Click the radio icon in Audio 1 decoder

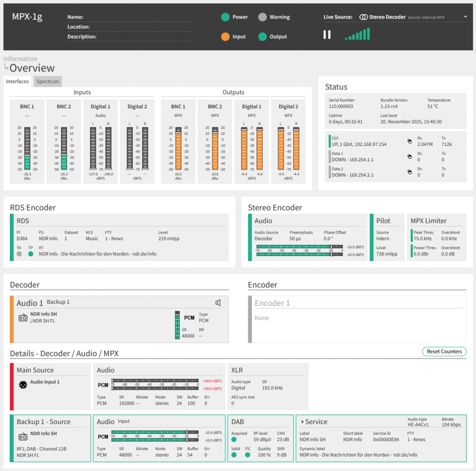(x=23, y=318)
